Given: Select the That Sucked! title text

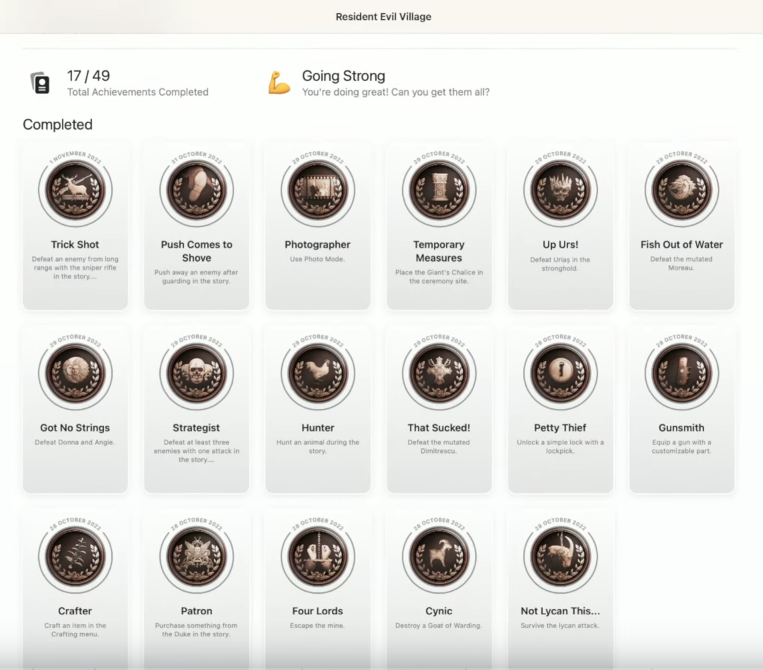Looking at the screenshot, I should pos(439,428).
